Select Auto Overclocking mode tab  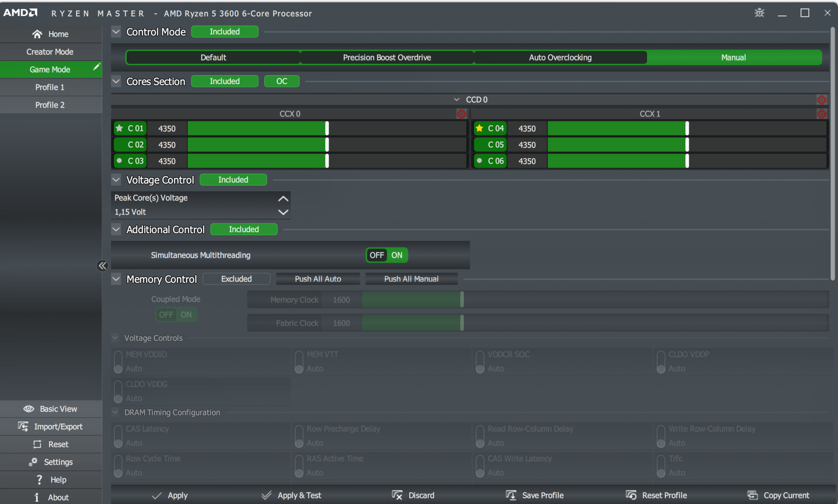560,57
